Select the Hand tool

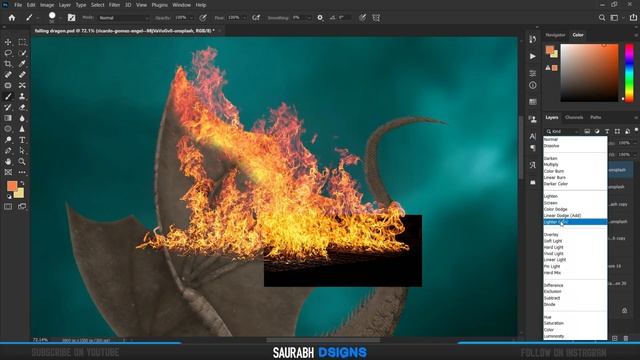[8, 162]
